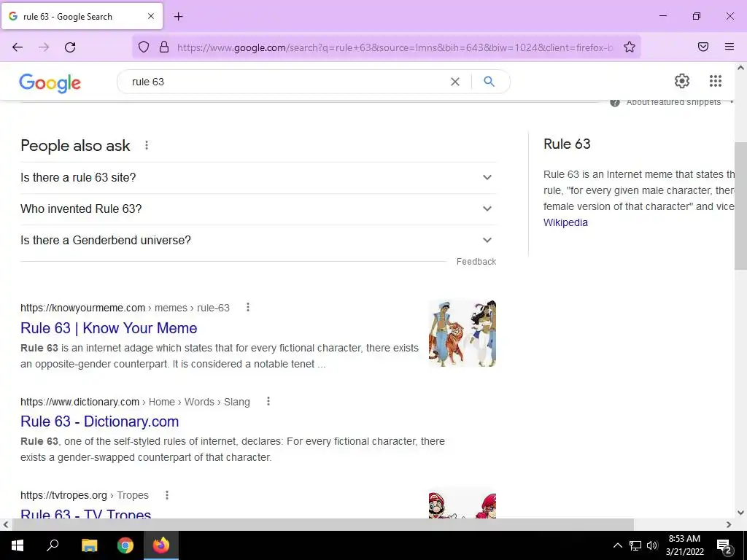The width and height of the screenshot is (747, 560).
Task: Open 'Rule 63 - TV Tropes' result
Action: [86, 513]
